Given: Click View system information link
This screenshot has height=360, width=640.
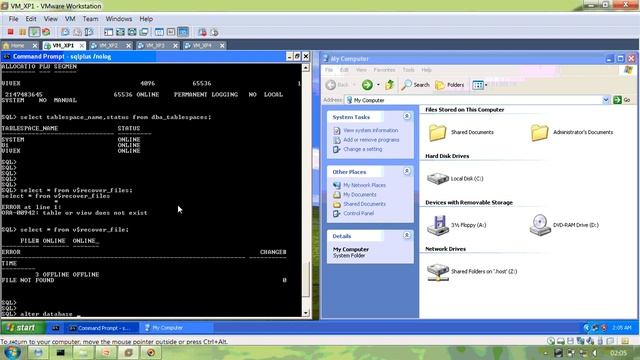Looking at the screenshot, I should pyautogui.click(x=371, y=130).
